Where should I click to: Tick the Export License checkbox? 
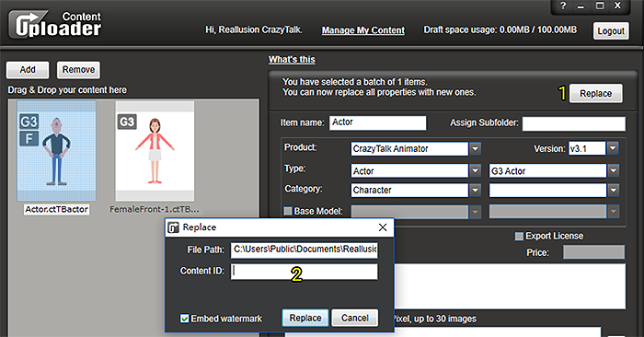[519, 236]
